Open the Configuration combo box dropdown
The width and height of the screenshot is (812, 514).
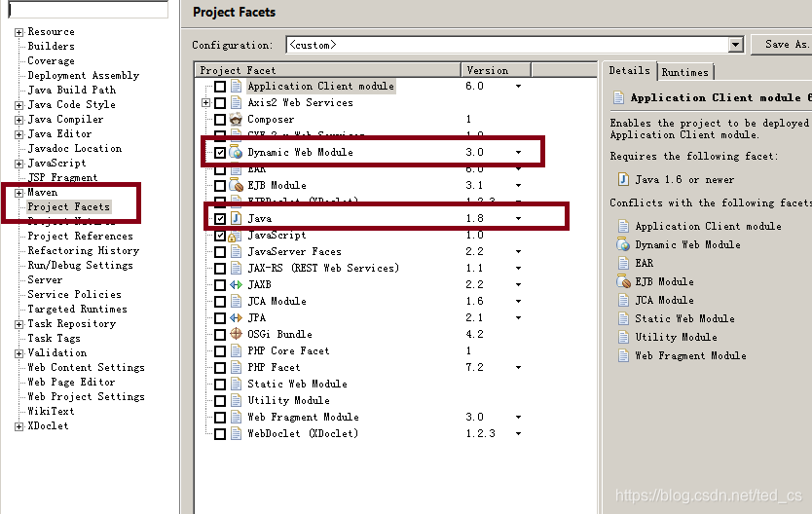pyautogui.click(x=735, y=45)
